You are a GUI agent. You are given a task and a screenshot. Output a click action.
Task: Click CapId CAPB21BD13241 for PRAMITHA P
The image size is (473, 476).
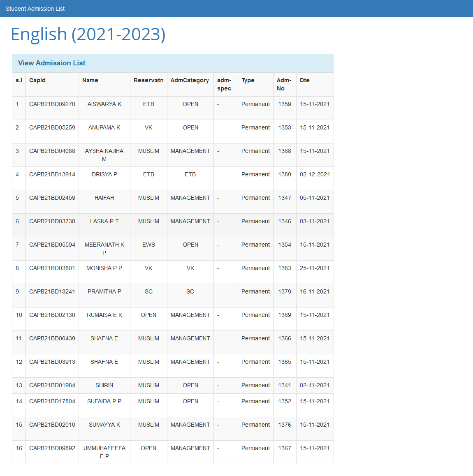(52, 291)
